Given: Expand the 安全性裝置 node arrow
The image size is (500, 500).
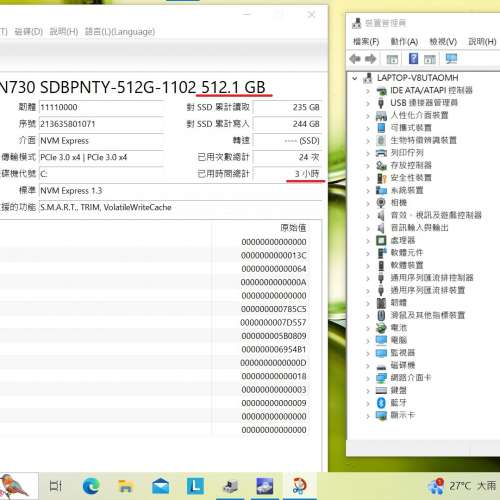Looking at the screenshot, I should click(368, 178).
